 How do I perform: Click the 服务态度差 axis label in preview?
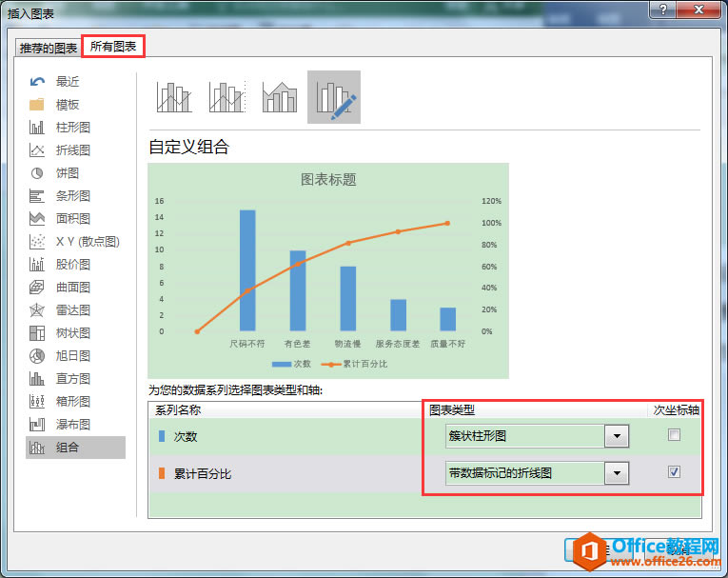(x=398, y=344)
